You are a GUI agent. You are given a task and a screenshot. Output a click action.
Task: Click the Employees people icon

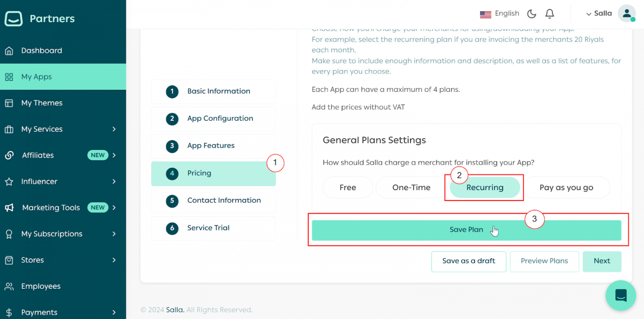pos(9,286)
